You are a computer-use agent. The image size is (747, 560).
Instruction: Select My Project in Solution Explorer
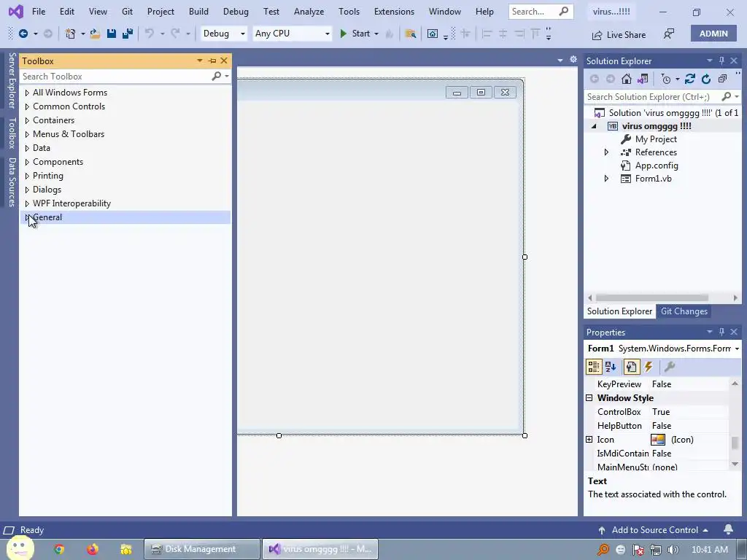656,139
